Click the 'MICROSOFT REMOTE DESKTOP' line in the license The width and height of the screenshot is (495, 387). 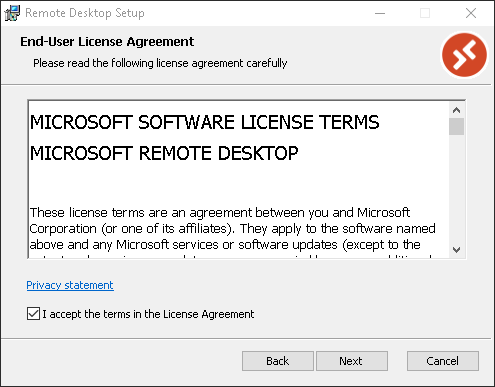pyautogui.click(x=164, y=153)
